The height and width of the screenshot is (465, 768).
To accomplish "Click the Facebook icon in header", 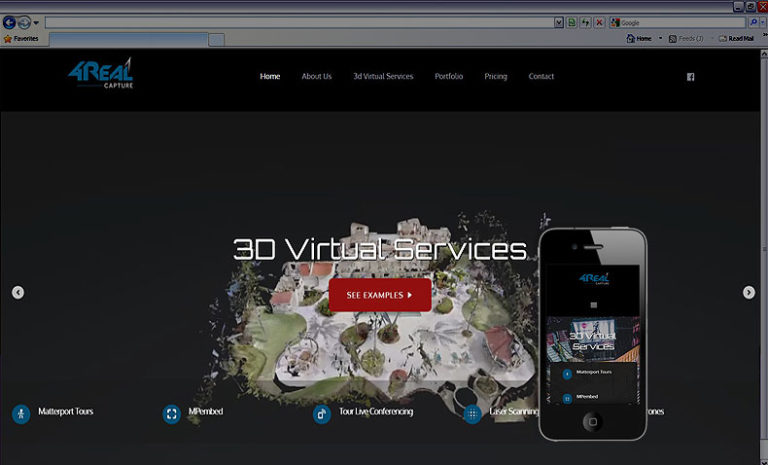I will (691, 77).
